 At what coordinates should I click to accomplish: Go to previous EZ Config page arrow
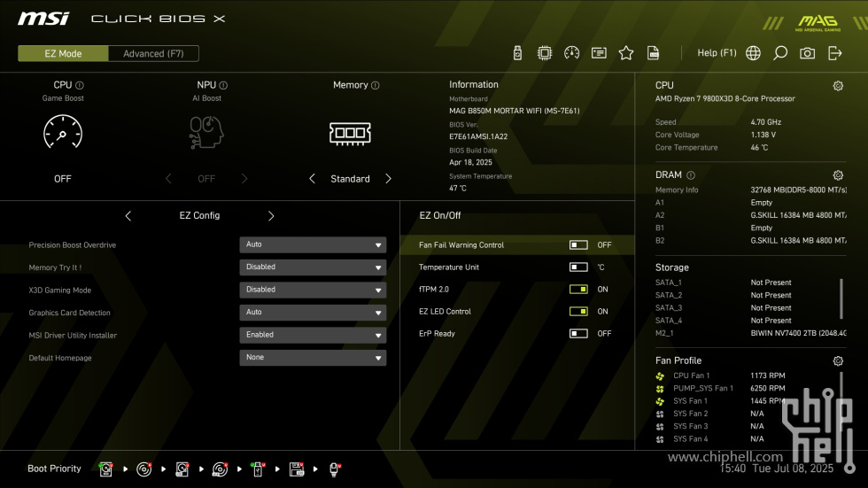128,216
